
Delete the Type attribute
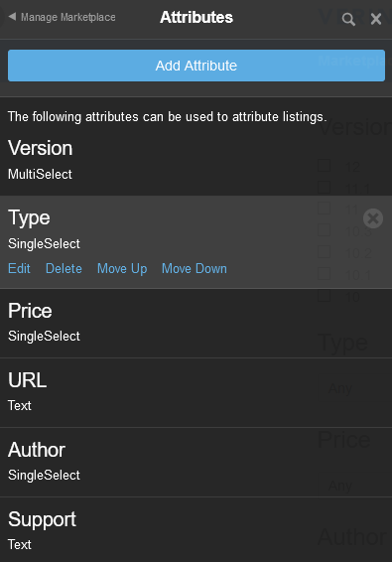(x=64, y=268)
